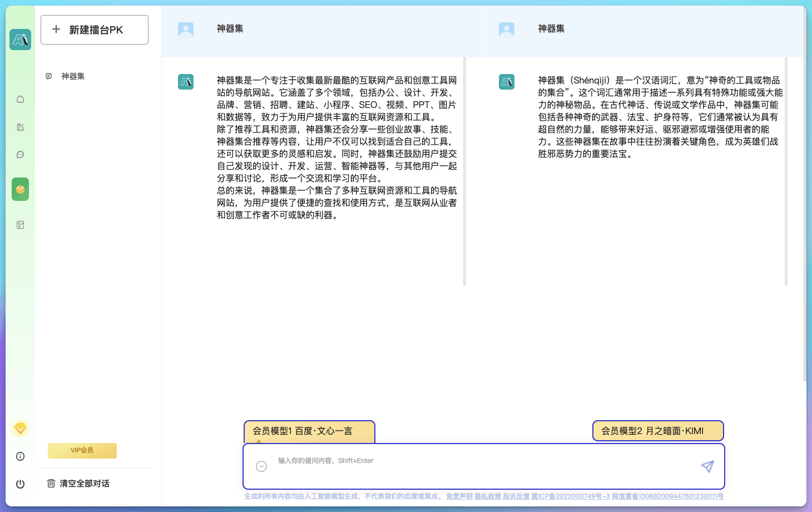The width and height of the screenshot is (812, 512).
Task: Open the VIP会员 button
Action: coord(82,450)
